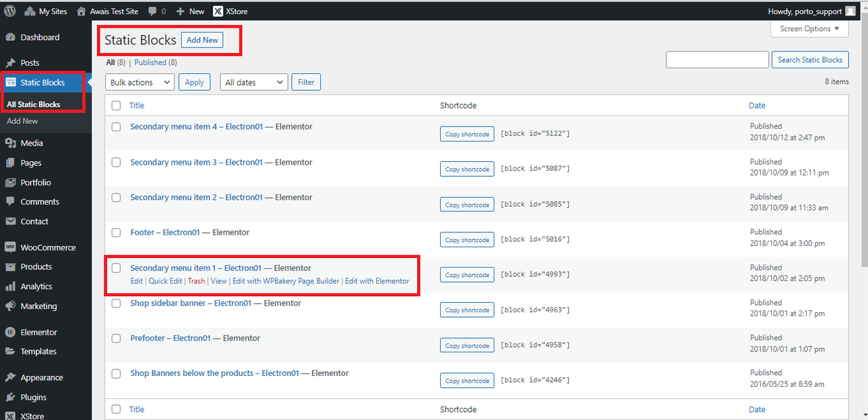
Task: Click the Templates folder icon
Action: [10, 352]
